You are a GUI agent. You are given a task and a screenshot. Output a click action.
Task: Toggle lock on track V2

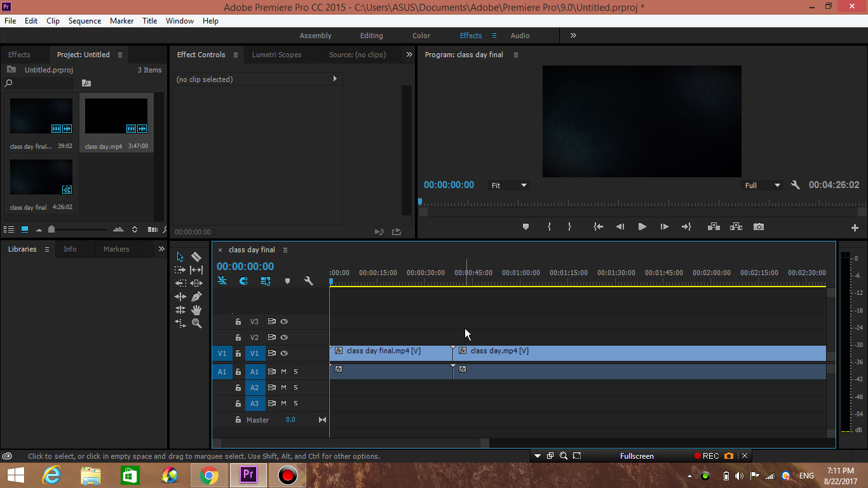[x=238, y=337]
